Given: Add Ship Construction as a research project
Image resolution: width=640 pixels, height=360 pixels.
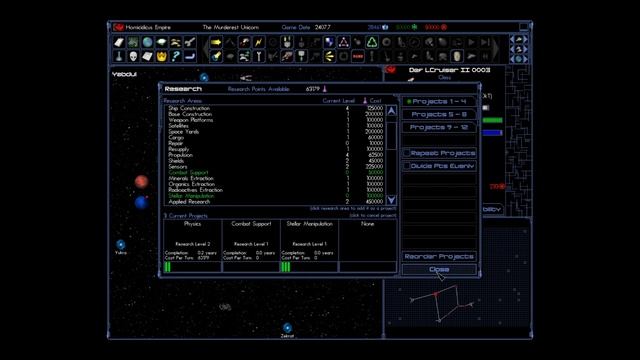Looking at the screenshot, I should pyautogui.click(x=276, y=108).
